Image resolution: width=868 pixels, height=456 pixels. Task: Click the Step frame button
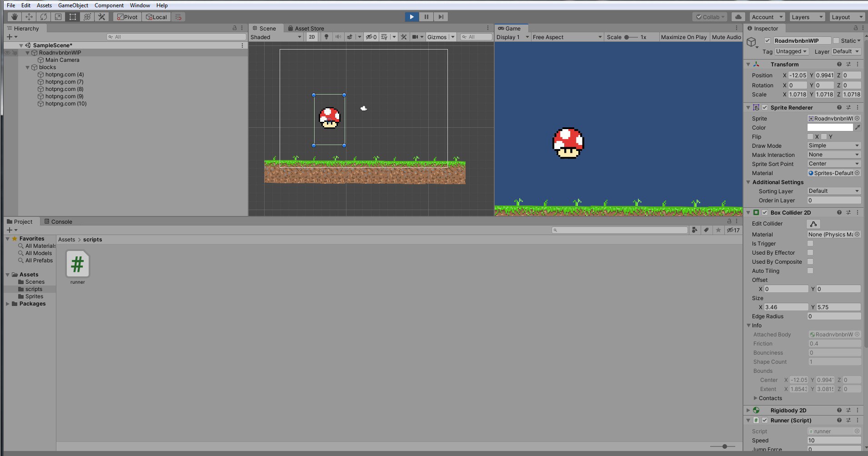(441, 17)
